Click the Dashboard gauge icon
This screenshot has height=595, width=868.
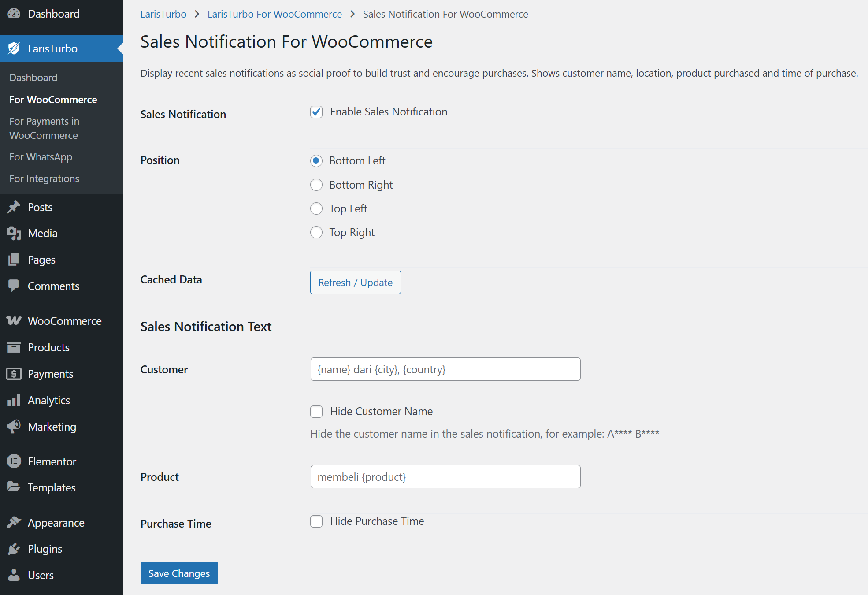[14, 14]
